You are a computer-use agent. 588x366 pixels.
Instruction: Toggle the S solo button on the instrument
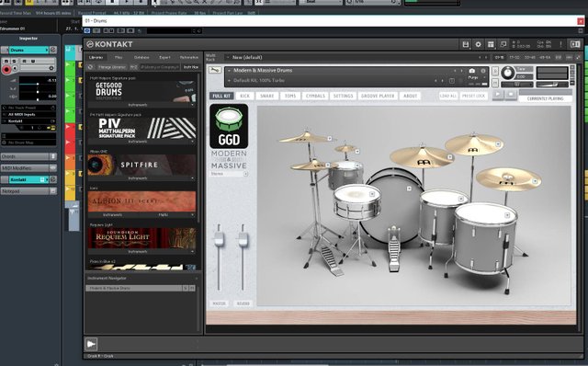pos(495,71)
